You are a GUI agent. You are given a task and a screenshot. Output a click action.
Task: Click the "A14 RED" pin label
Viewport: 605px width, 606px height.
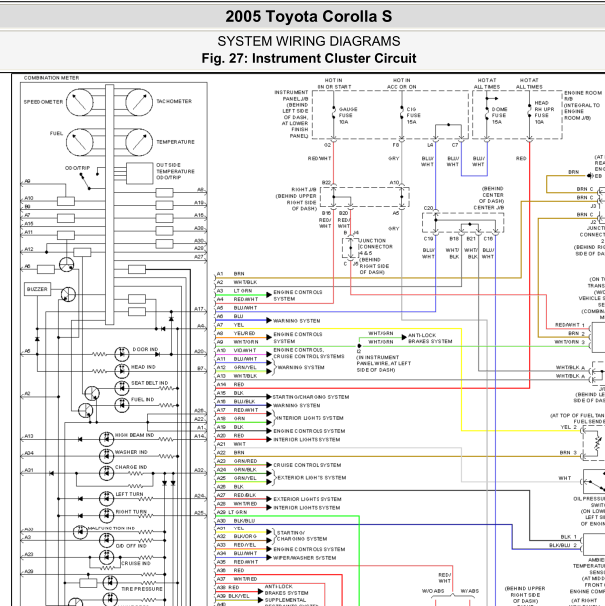tap(230, 385)
